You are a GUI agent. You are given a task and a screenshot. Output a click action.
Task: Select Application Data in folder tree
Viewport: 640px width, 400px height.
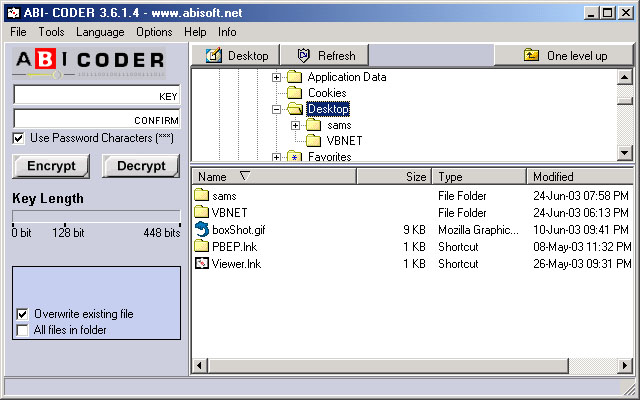[347, 77]
